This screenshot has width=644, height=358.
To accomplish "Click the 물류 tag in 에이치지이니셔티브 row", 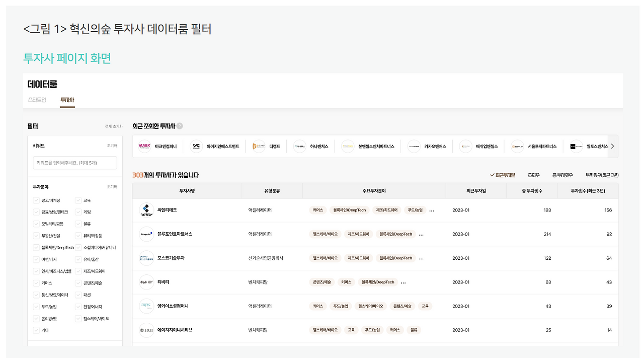I will [x=414, y=330].
